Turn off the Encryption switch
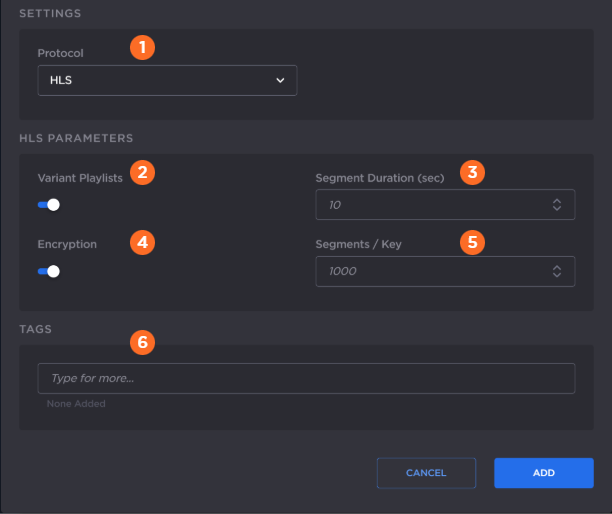Image resolution: width=612 pixels, height=514 pixels. [x=49, y=271]
